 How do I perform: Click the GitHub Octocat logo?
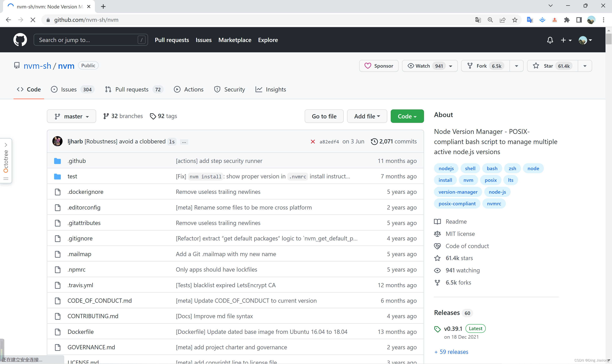click(20, 40)
